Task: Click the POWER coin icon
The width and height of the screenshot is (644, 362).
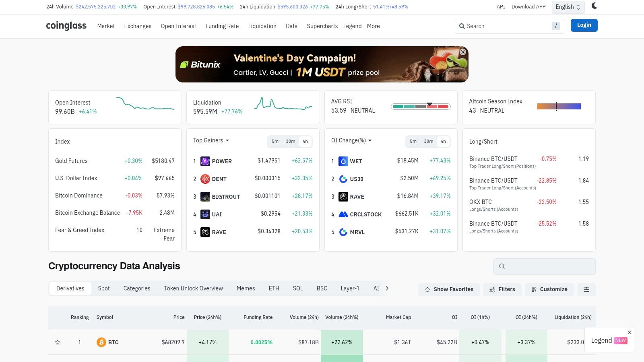Action: 205,161
